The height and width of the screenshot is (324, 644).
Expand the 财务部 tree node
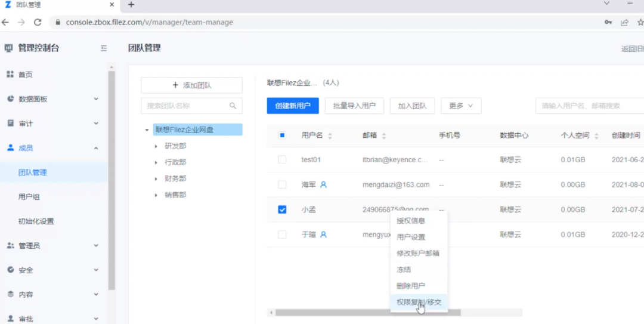click(x=156, y=179)
